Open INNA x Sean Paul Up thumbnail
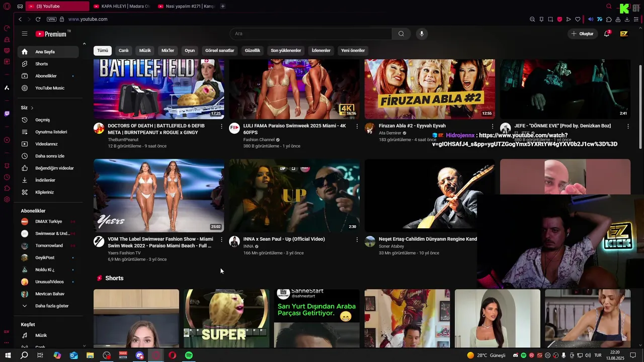This screenshot has height=362, width=644. 294,196
